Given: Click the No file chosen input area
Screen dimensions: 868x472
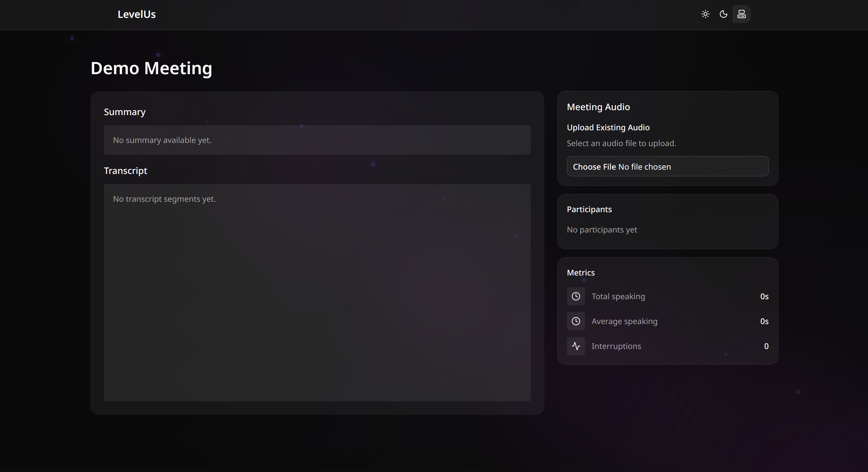Looking at the screenshot, I should coord(644,167).
